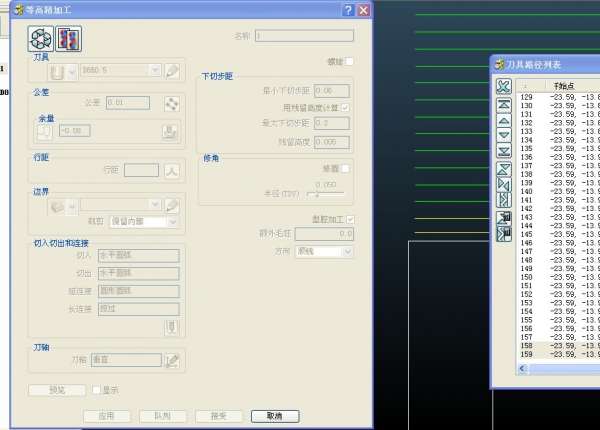Screen dimensions: 600x430
Task: Click the 开始点 column header in toolpath list
Action: 564,86
